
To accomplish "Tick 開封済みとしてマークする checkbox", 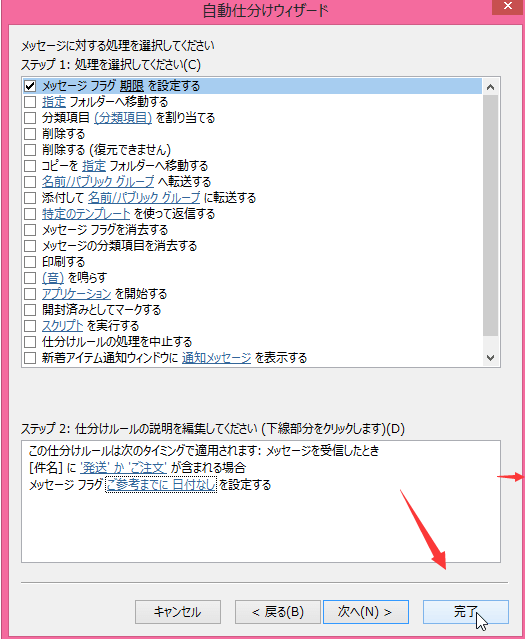I will [30, 310].
